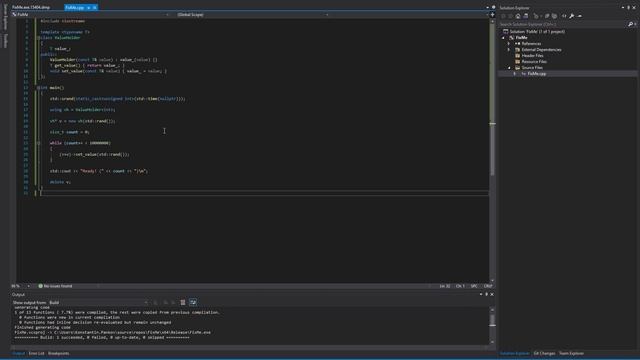Open Output window position dropdown arrow

481,294
